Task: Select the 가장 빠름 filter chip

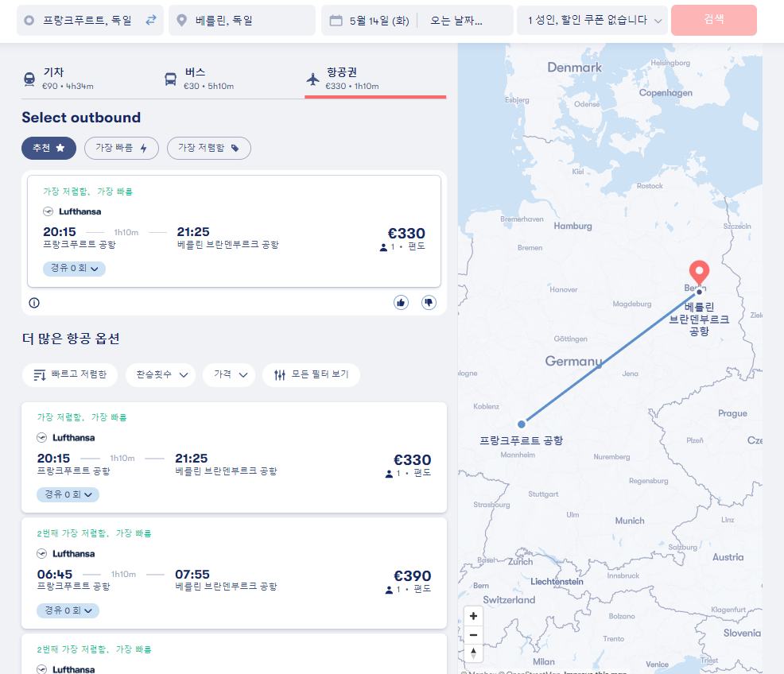Action: (122, 148)
